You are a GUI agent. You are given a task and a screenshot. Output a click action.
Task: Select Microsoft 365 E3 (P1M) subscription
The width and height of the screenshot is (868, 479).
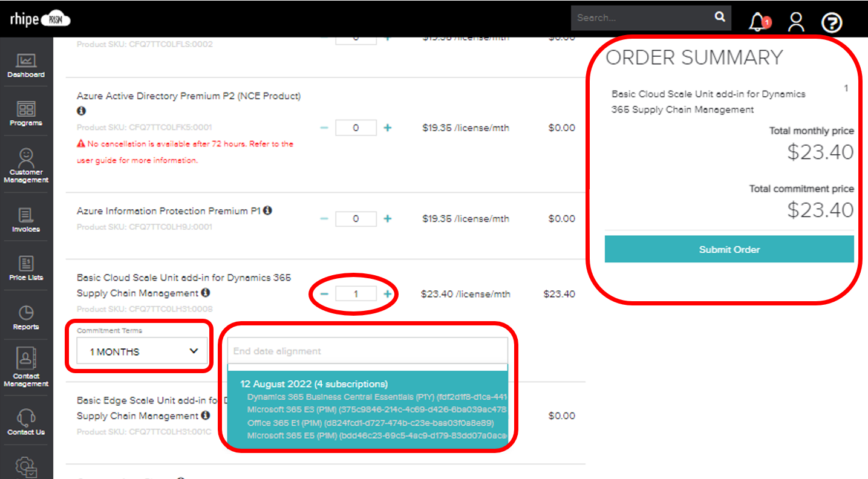tap(377, 410)
